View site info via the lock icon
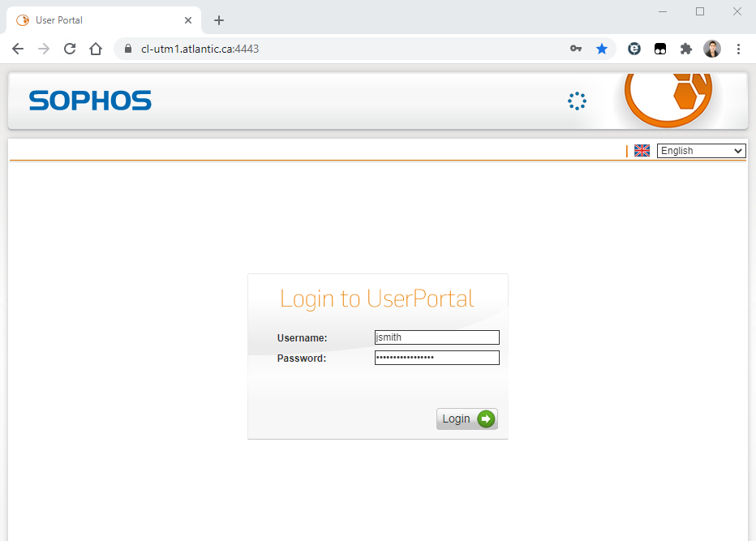 coord(128,49)
